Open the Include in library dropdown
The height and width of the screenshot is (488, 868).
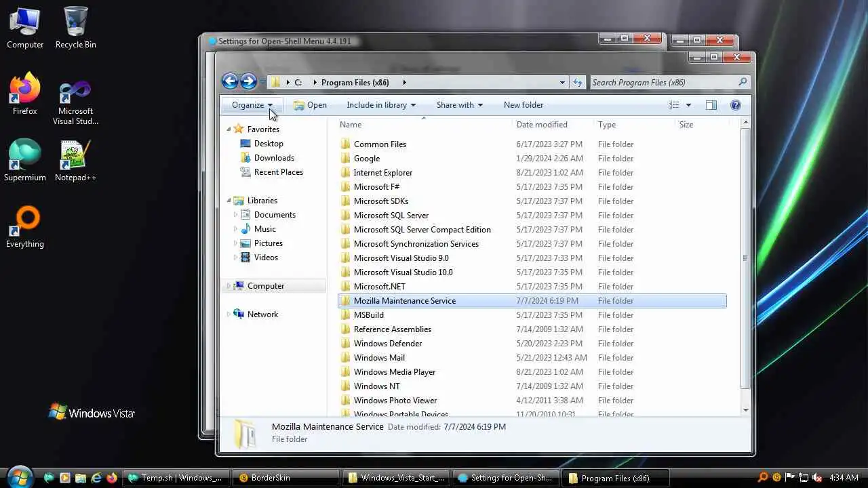coord(381,105)
